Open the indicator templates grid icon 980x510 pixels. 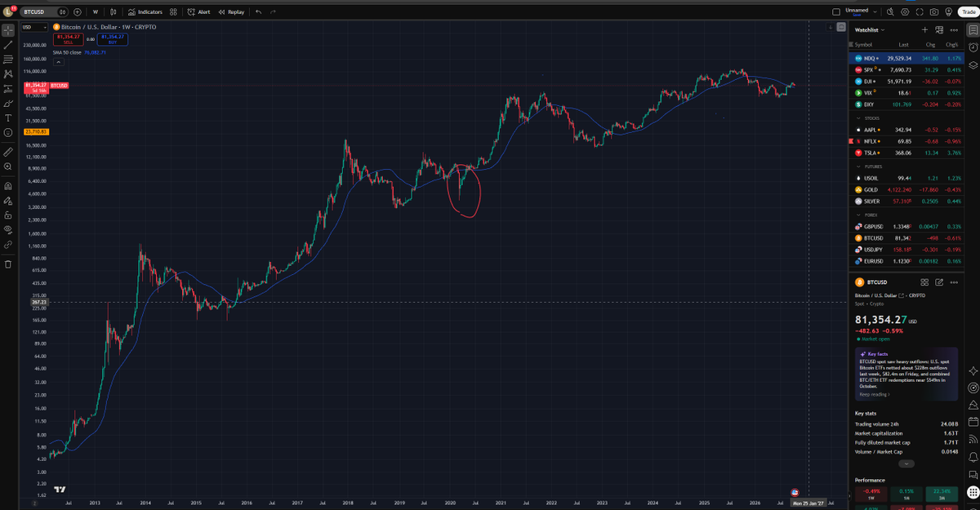(171, 12)
